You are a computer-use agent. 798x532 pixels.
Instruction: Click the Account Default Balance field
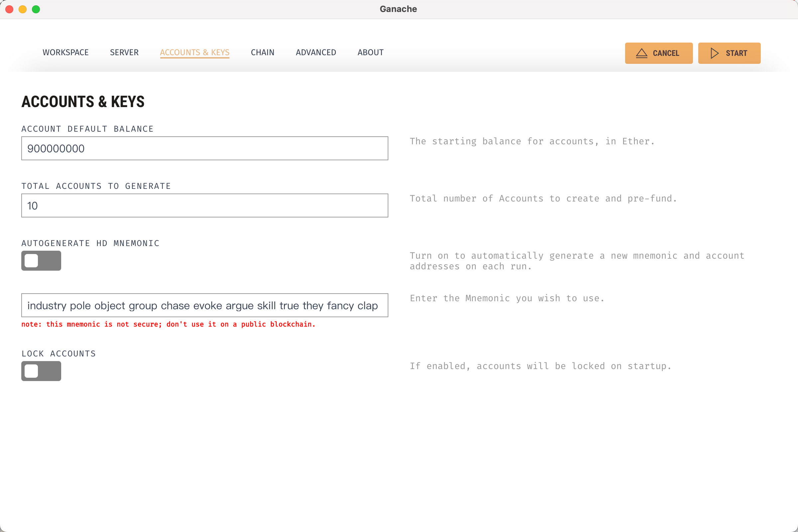point(204,149)
